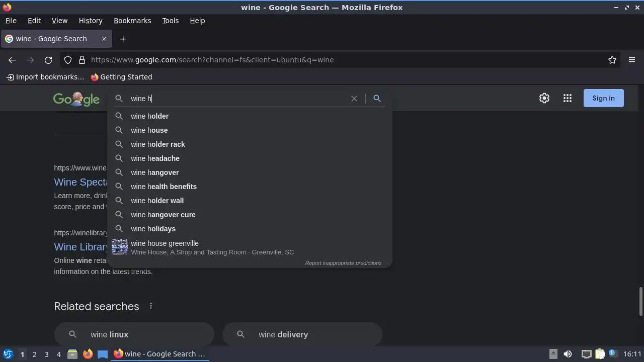The height and width of the screenshot is (362, 644).
Task: Open the Tools menu
Action: (x=170, y=21)
